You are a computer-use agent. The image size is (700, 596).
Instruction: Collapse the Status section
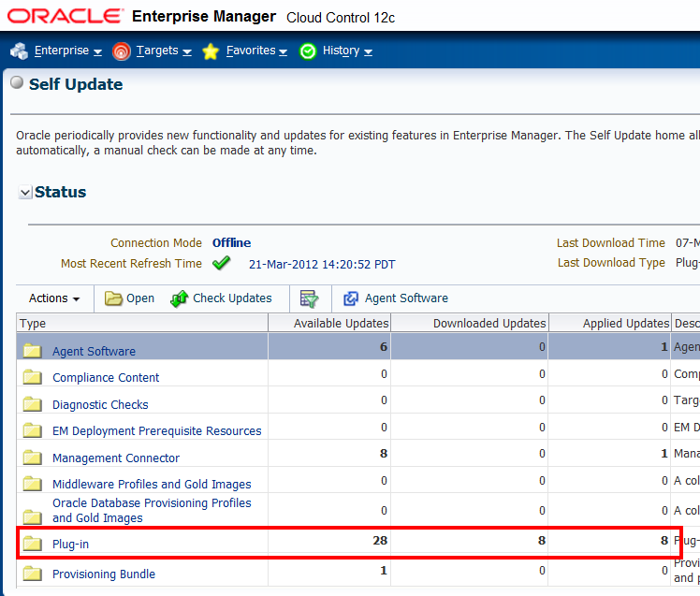(x=25, y=193)
